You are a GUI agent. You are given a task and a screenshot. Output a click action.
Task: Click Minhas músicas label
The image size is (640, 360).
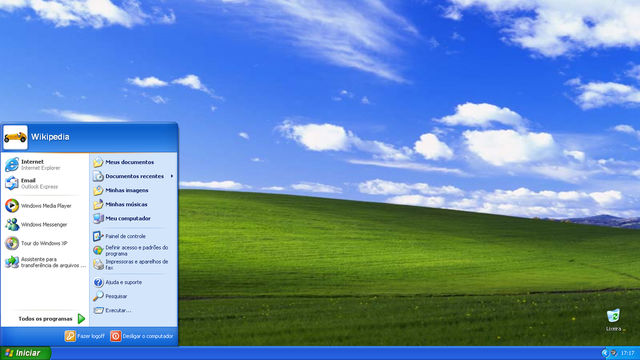(127, 204)
